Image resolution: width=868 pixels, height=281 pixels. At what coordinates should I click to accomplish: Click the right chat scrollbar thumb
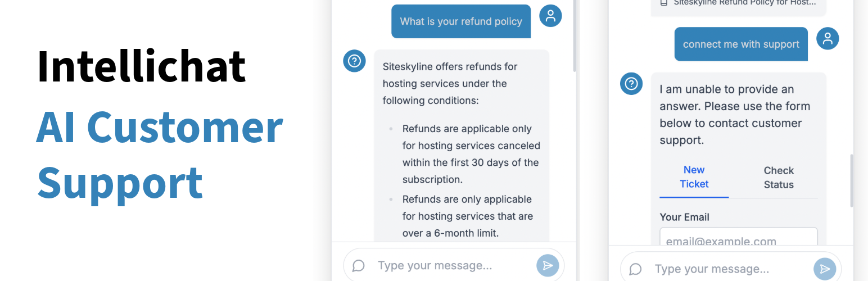tap(852, 180)
